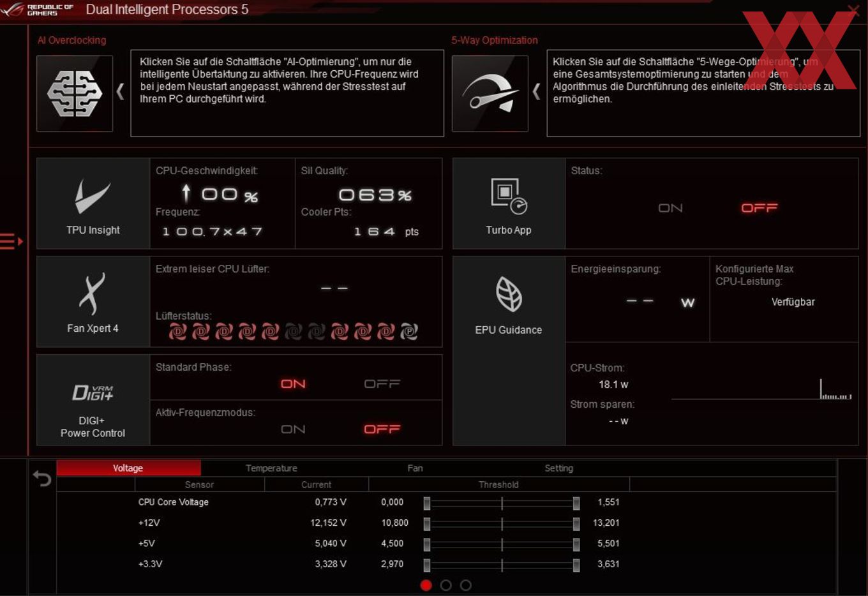This screenshot has height=596, width=868.
Task: Click CPU Core Voltage upper threshold handle
Action: pos(576,503)
